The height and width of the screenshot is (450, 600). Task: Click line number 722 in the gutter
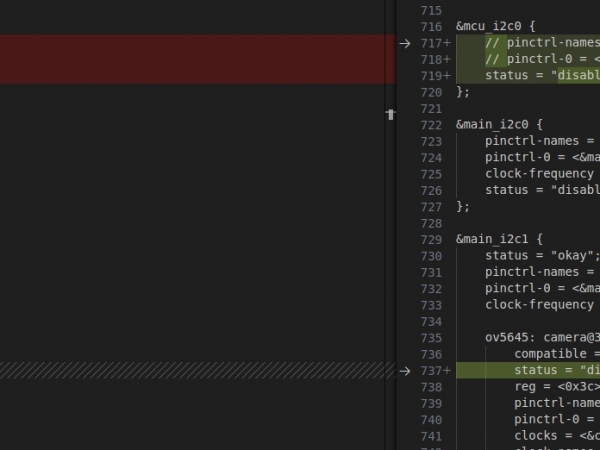coord(431,125)
